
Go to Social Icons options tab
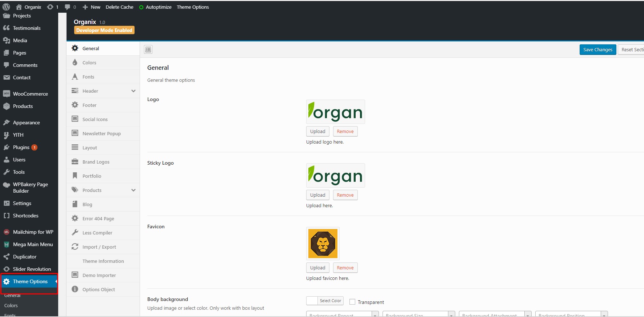pyautogui.click(x=103, y=119)
